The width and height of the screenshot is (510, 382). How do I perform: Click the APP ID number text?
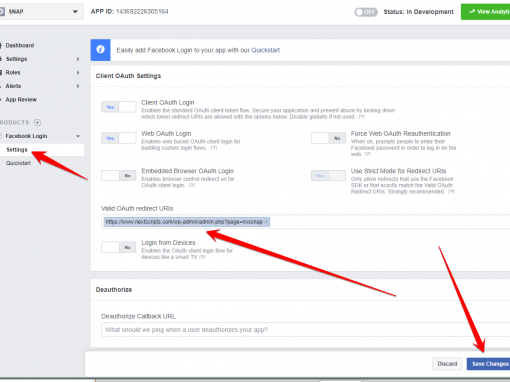tap(142, 12)
